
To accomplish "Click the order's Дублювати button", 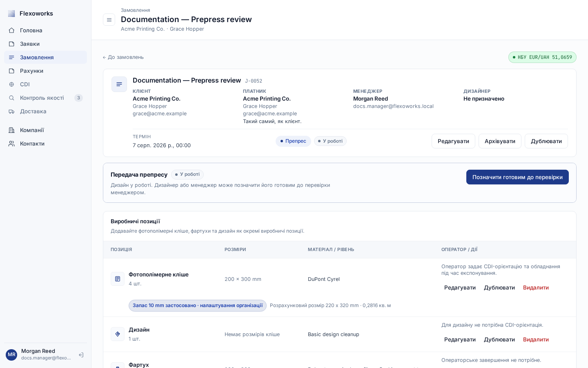I will pos(546,141).
